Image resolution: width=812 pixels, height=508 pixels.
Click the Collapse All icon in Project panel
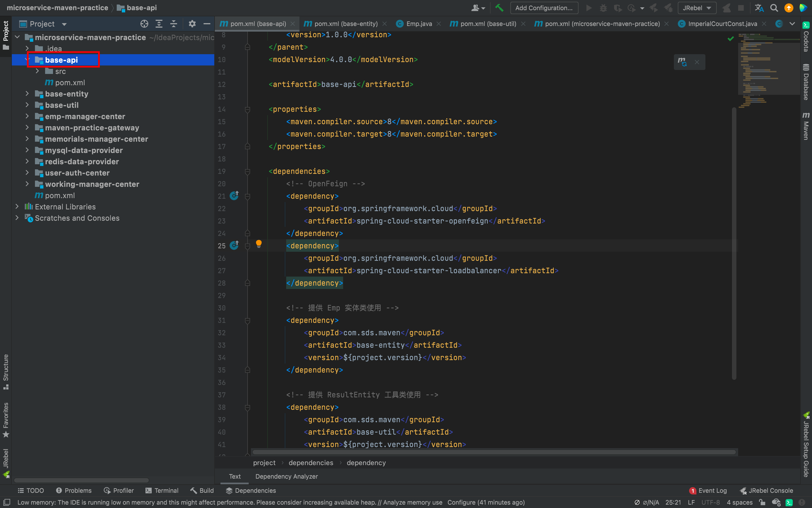point(173,24)
